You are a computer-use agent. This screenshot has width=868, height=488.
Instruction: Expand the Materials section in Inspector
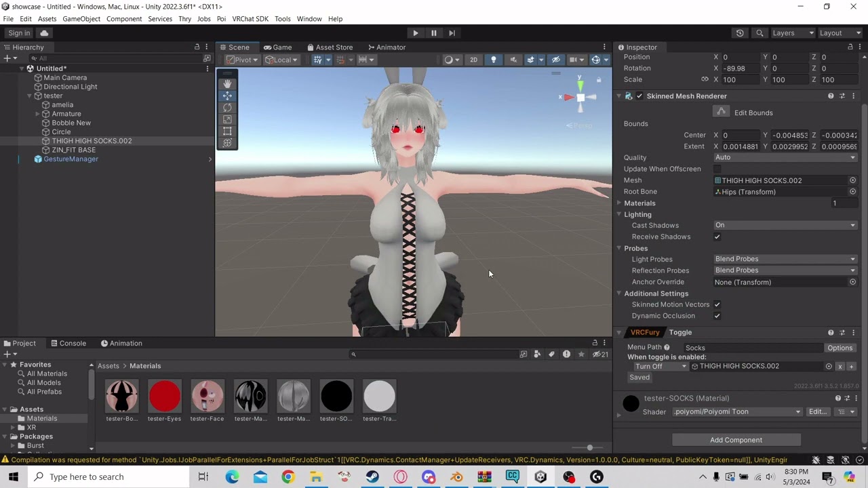point(618,203)
